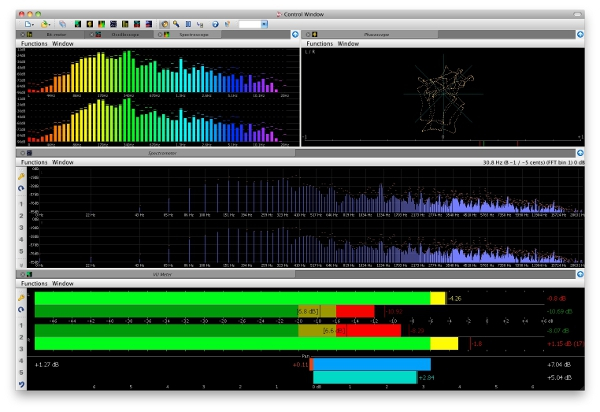Expand the blue arrow button of Spectrometer panel
600x412 pixels.
click(x=581, y=152)
